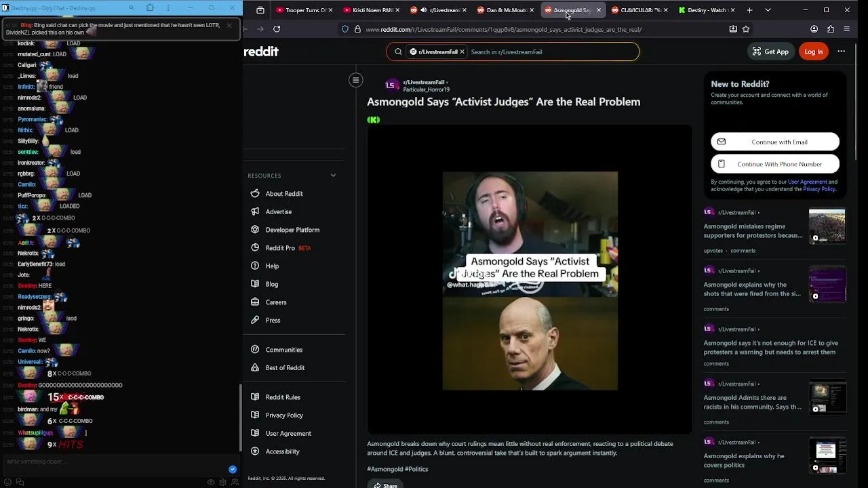Open a new browser tab
Screen dimensions: 868x488
749,10
